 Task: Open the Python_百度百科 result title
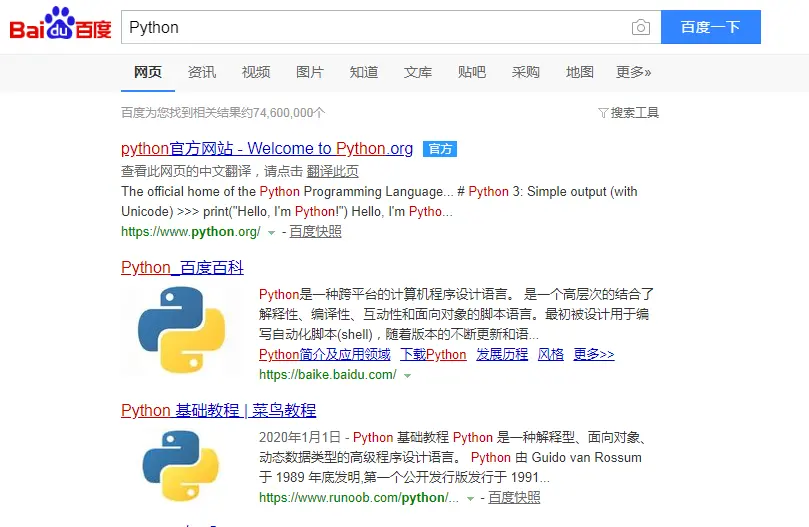[182, 268]
